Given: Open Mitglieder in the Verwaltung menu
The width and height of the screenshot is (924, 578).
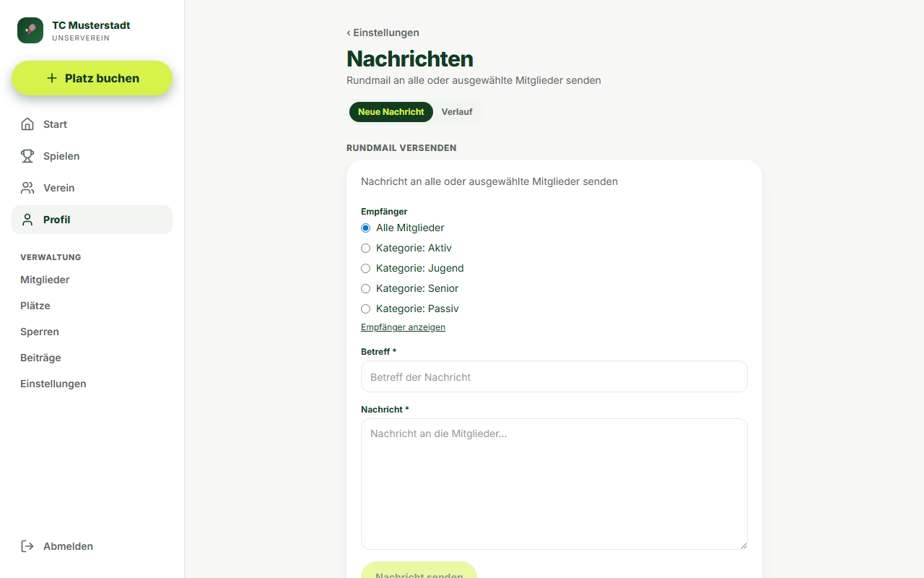Looking at the screenshot, I should coord(45,280).
